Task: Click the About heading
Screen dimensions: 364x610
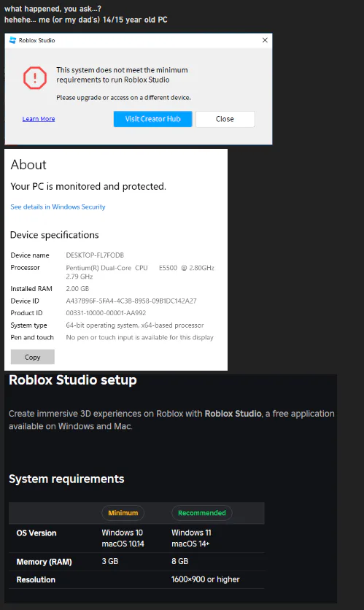Action: [28, 165]
